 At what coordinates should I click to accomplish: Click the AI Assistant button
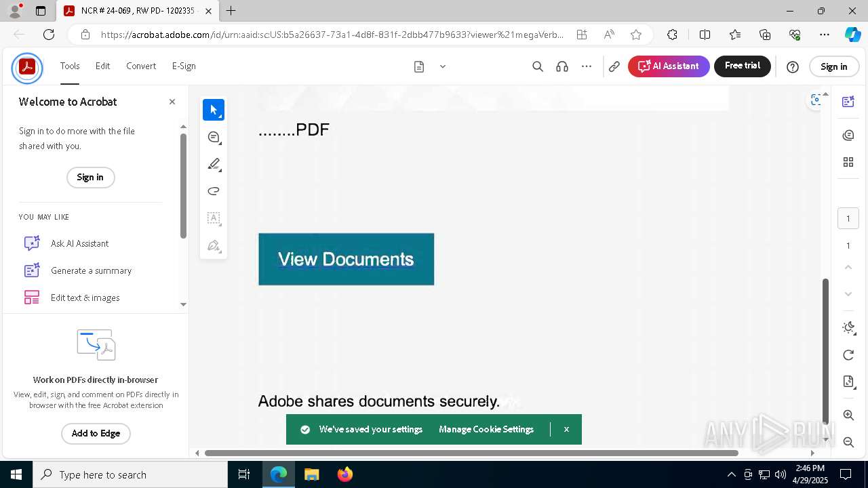click(x=669, y=66)
